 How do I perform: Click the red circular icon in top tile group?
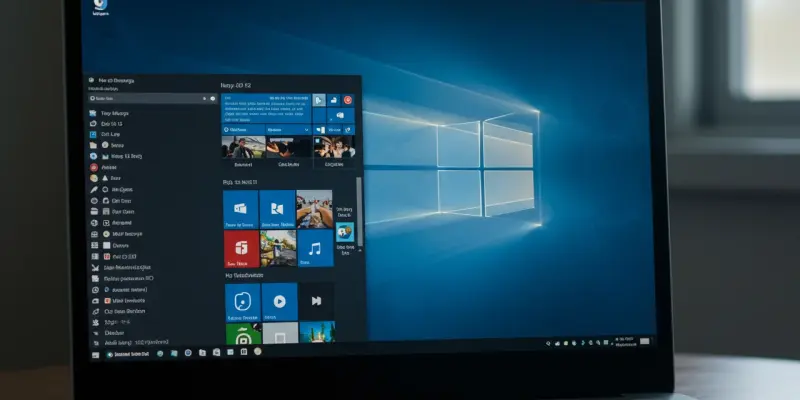[x=348, y=100]
